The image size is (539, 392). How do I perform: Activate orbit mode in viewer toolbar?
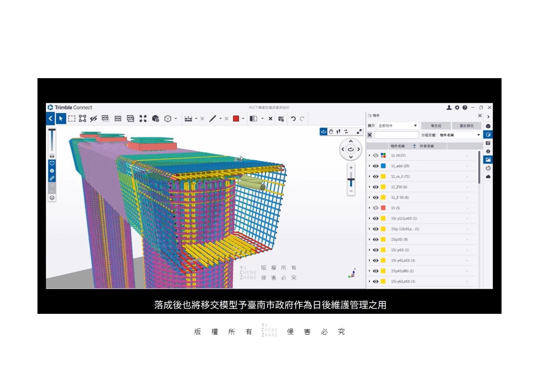[323, 131]
